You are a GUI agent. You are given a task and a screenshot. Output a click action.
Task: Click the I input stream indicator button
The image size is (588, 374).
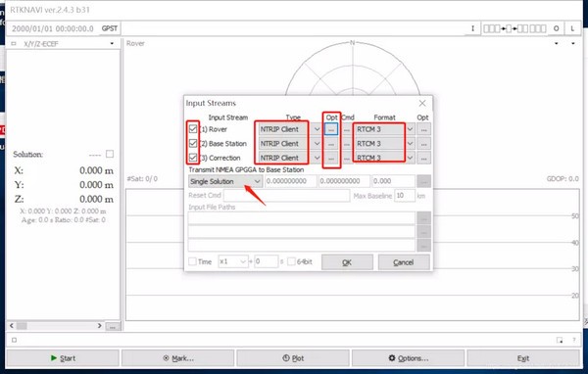[472, 28]
